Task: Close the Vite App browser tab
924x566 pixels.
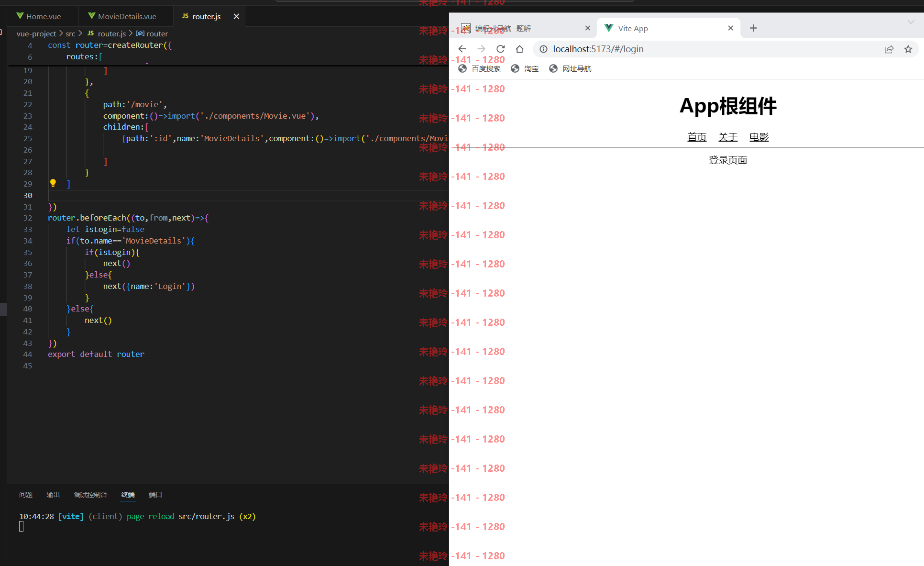Action: click(730, 28)
